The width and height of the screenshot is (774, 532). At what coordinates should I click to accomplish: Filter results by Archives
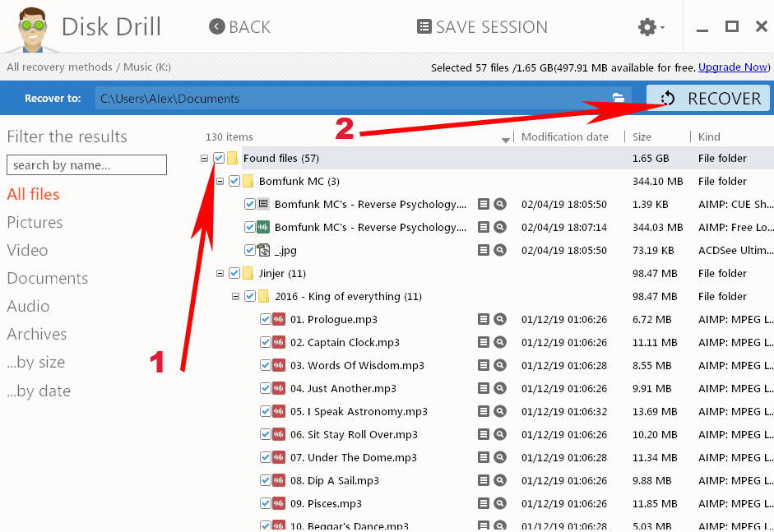pyautogui.click(x=36, y=334)
